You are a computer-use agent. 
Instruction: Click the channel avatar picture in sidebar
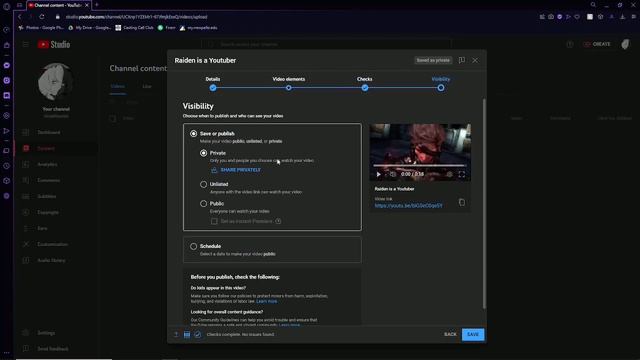[56, 82]
